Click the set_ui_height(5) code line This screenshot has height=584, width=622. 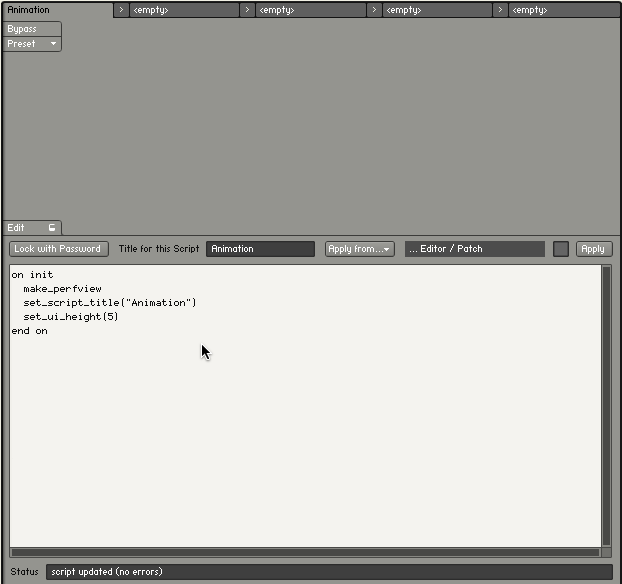(x=71, y=317)
